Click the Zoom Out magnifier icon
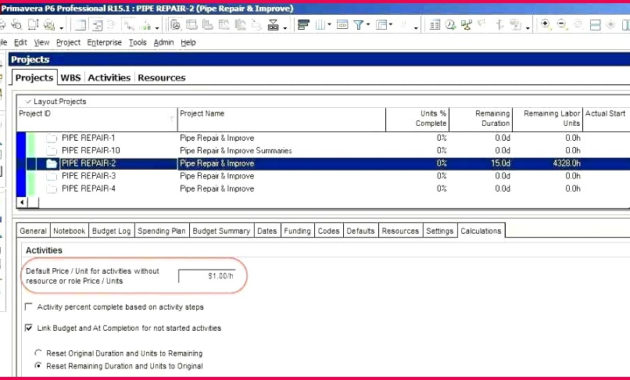Viewport: 630px width, 380px height. click(x=562, y=25)
